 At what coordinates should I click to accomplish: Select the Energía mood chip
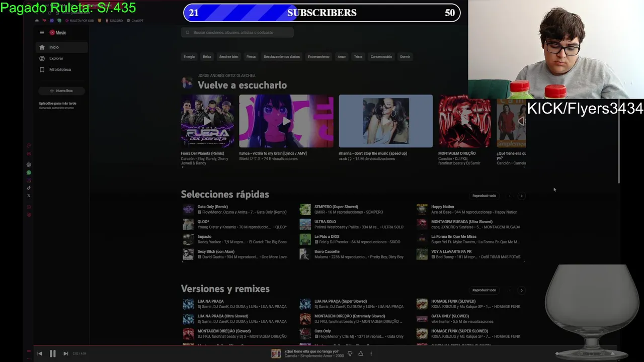pos(189,57)
